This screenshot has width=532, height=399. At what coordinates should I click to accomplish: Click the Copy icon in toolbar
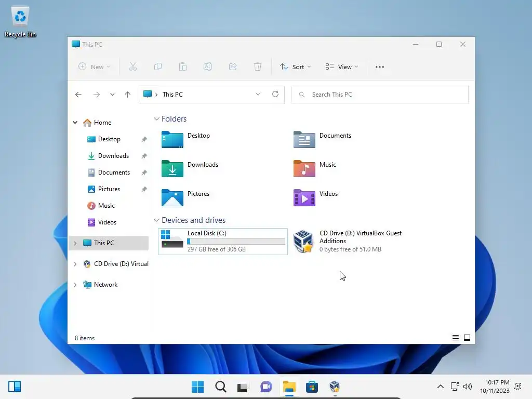pyautogui.click(x=158, y=67)
